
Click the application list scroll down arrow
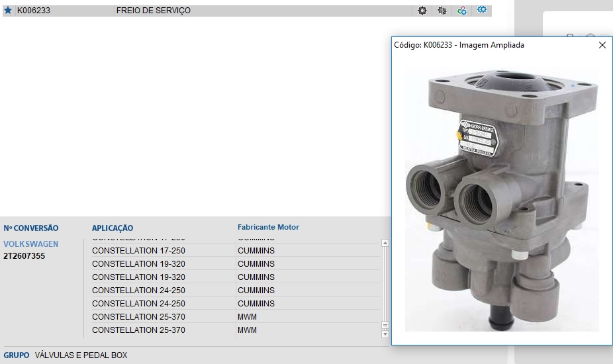click(x=385, y=334)
